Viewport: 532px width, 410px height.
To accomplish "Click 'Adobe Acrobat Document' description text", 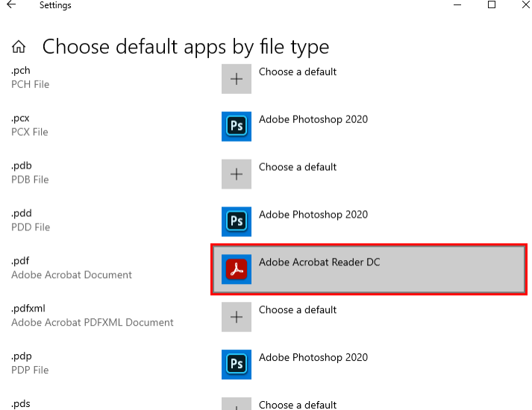I will coord(72,275).
